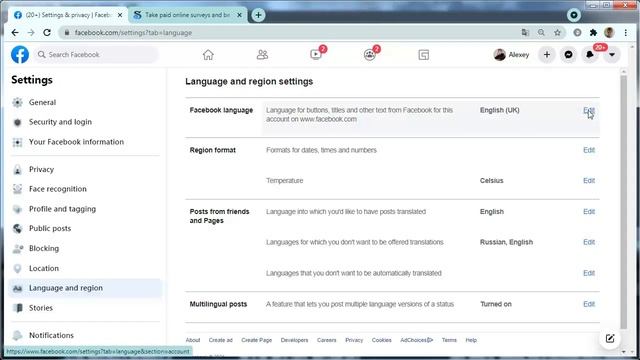Screen dimensions: 640x360
Task: Open the Friends icon in top navigation
Action: [x=262, y=55]
